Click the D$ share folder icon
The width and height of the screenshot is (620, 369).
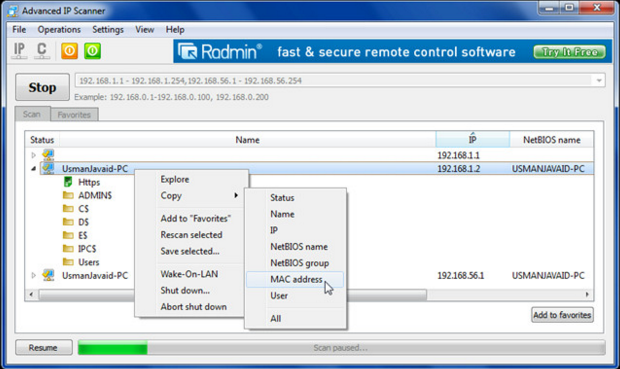tap(68, 222)
